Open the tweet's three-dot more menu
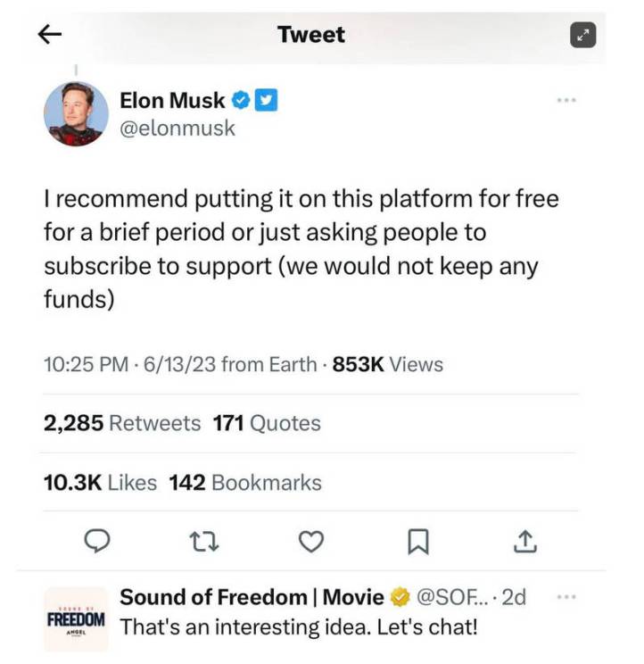The height and width of the screenshot is (664, 644). (566, 101)
